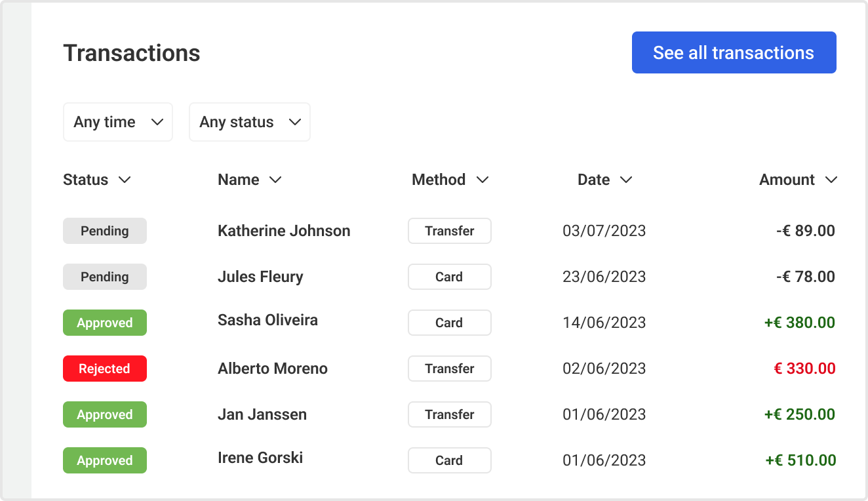Sort by the Status column chevron
868x501 pixels.
tap(125, 180)
